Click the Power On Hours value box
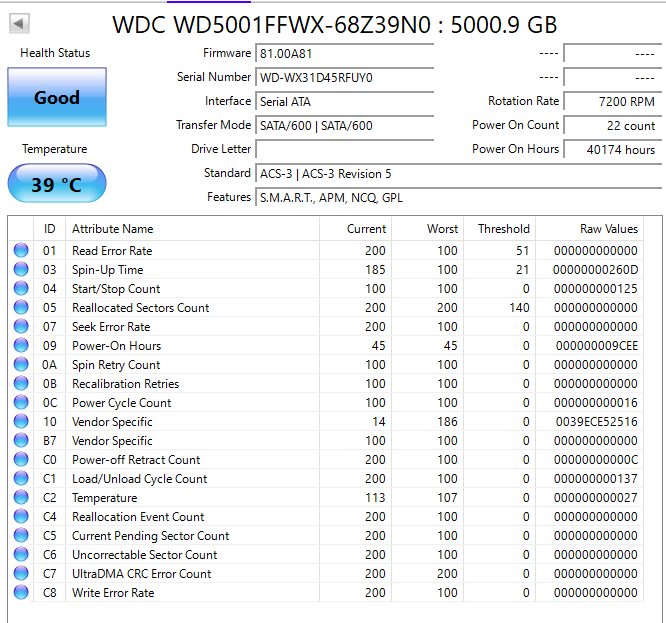The height and width of the screenshot is (623, 666). coord(610,149)
